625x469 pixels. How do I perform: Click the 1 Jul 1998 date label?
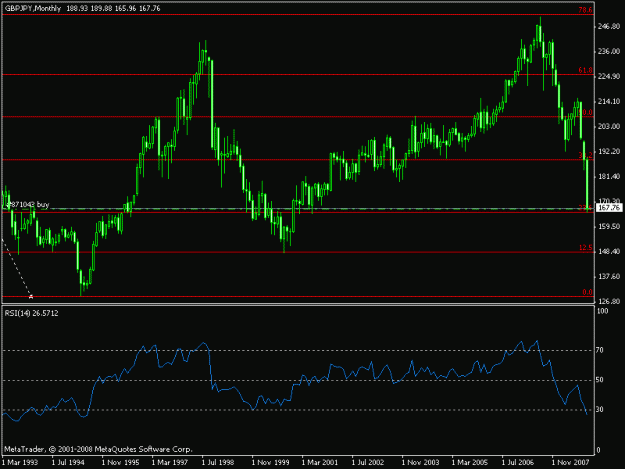(x=218, y=463)
